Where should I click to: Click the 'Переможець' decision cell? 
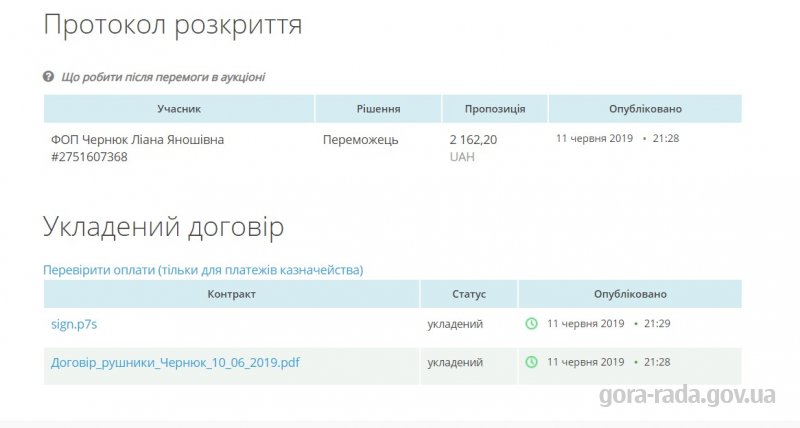click(361, 140)
